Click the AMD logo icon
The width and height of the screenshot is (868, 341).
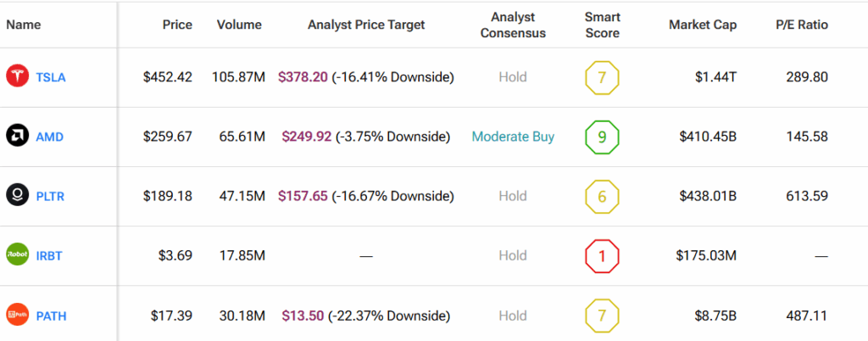(x=17, y=136)
